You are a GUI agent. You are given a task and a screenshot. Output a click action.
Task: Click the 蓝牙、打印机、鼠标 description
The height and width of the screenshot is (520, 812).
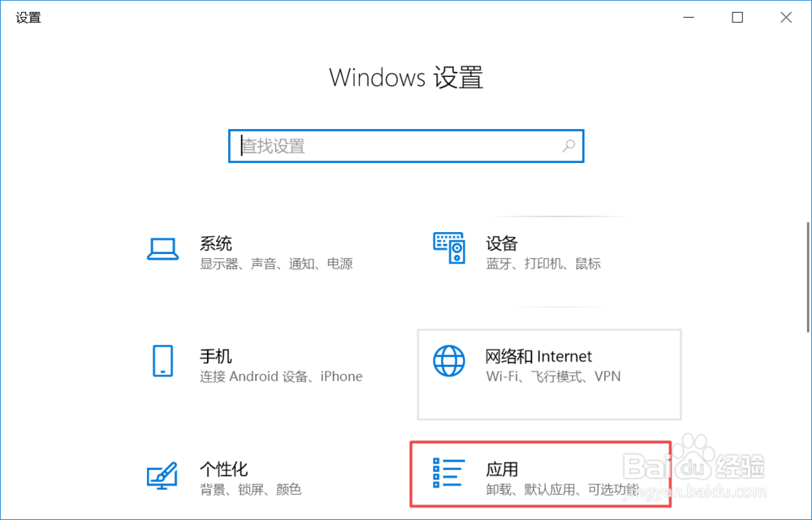[543, 264]
